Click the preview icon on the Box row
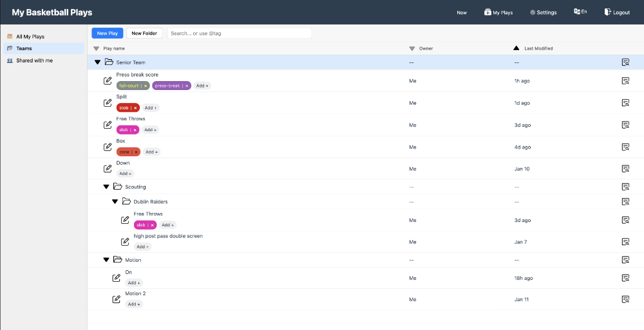The image size is (644, 330). point(625,147)
